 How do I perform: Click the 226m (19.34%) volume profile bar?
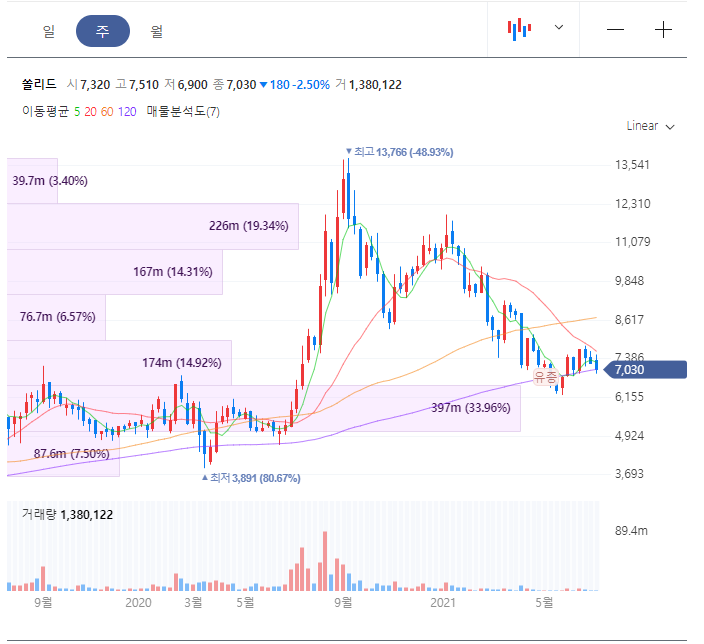[153, 226]
